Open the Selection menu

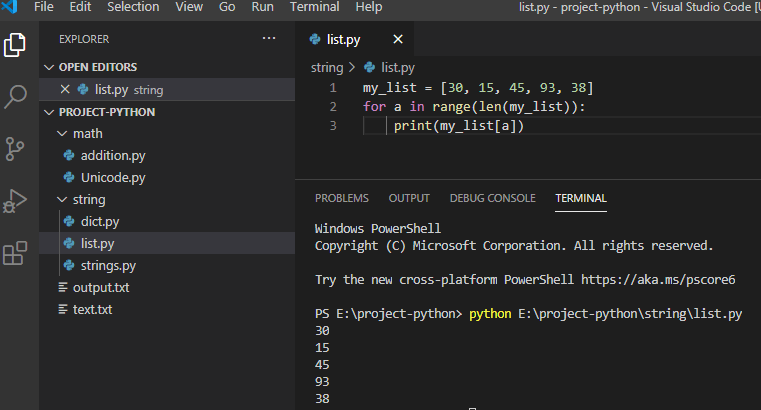(133, 7)
